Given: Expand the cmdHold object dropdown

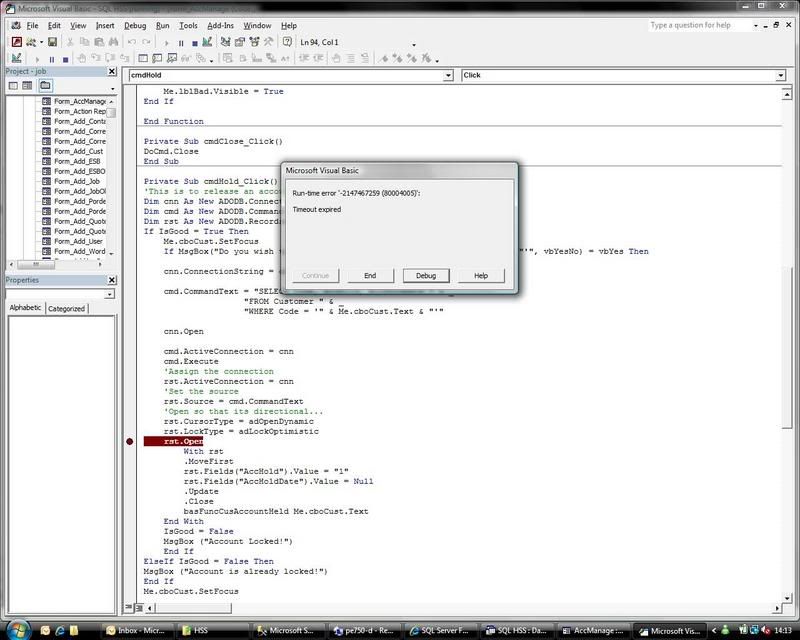Looking at the screenshot, I should (448, 76).
